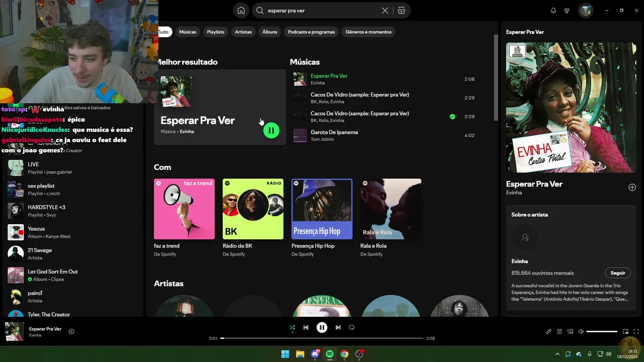This screenshot has height=362, width=644.
Task: Open Discord from the taskbar
Action: point(315,354)
